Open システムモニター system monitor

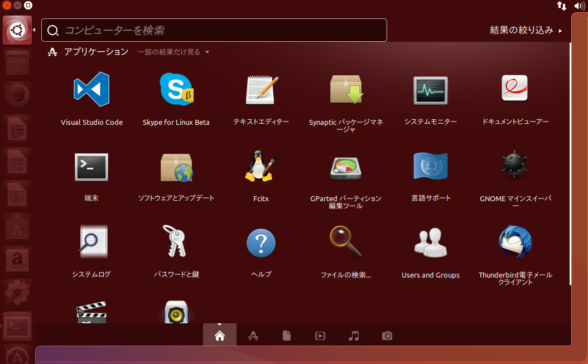431,90
